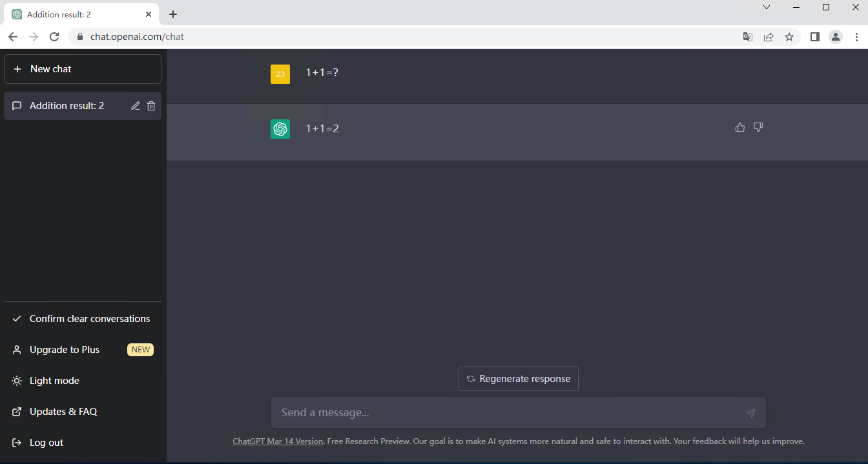Click the pencil icon to rename chat
Screen dimensions: 868x464
click(136, 106)
